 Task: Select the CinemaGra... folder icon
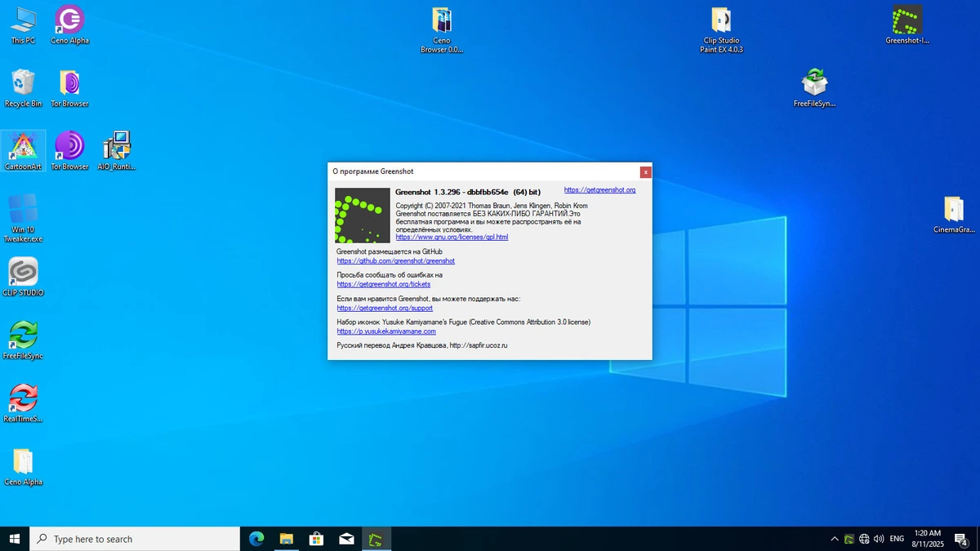[x=954, y=214]
